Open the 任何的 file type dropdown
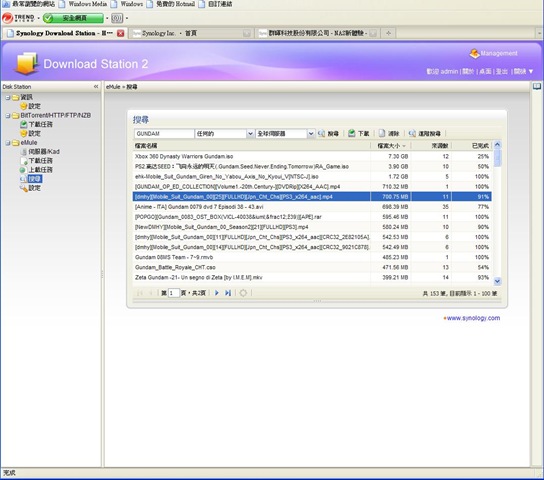Screen dimensions: 544x480 point(250,134)
